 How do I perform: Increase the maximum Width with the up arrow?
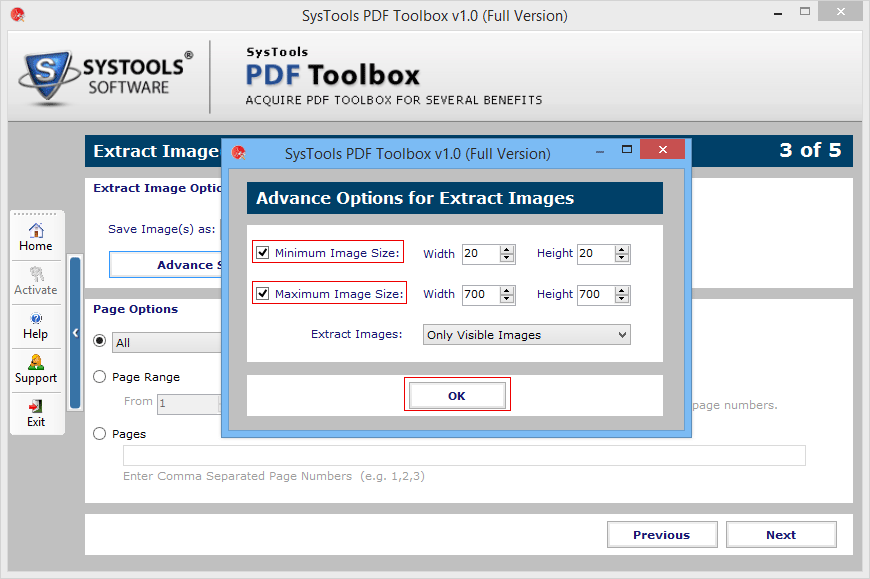[x=507, y=291]
